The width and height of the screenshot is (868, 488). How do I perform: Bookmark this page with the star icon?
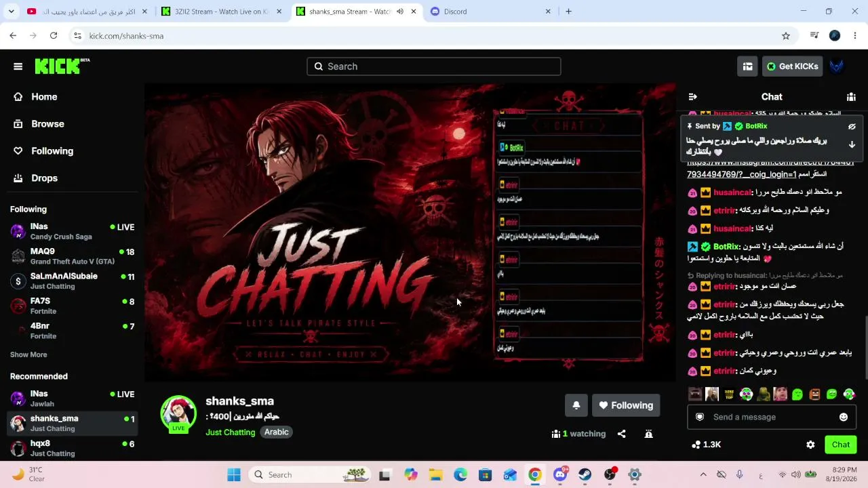786,36
